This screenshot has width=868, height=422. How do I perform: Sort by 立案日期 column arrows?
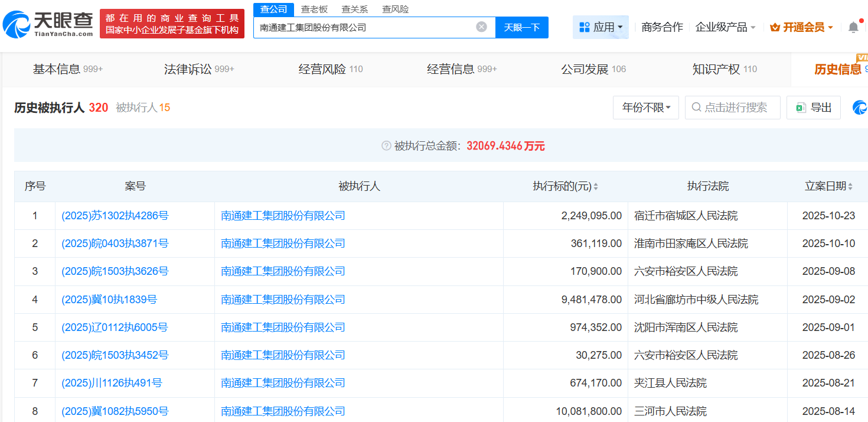pos(850,187)
